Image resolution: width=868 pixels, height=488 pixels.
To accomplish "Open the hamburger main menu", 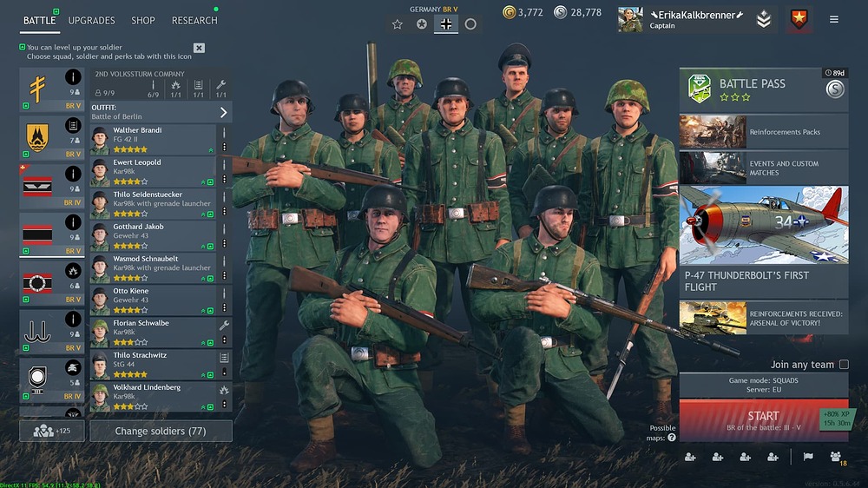I will pyautogui.click(x=833, y=19).
